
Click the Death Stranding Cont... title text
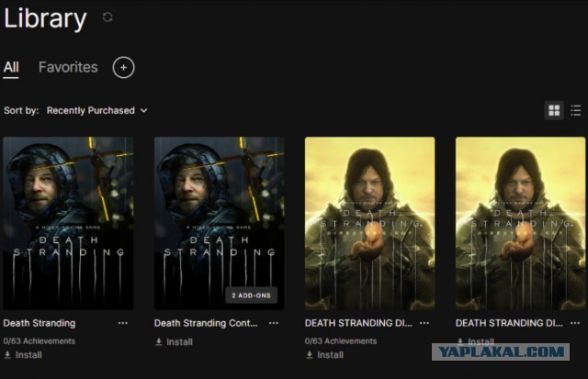click(x=206, y=323)
